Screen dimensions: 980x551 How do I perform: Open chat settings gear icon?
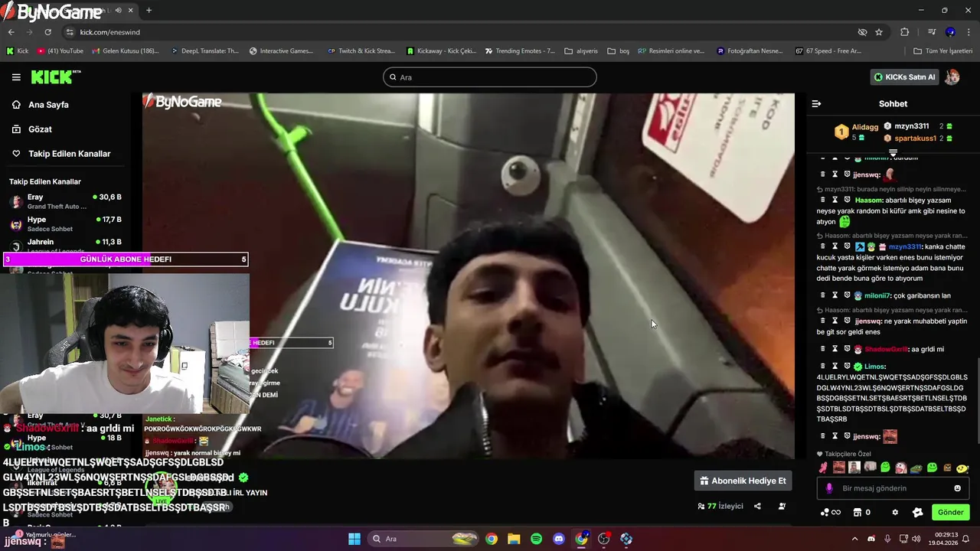point(895,512)
